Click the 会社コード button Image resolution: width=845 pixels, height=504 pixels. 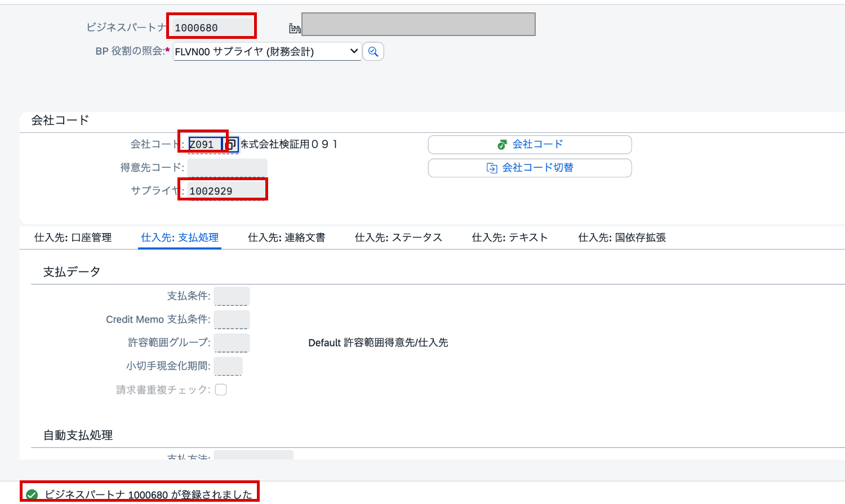coord(530,145)
